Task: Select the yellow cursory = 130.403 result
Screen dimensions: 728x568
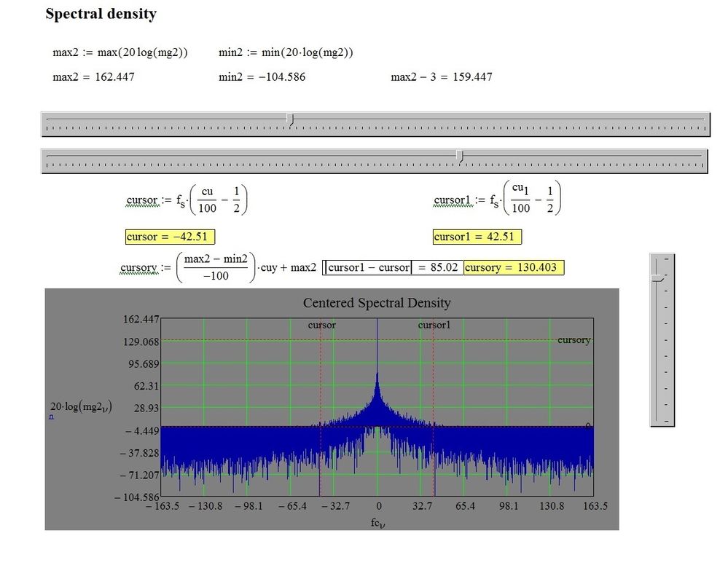Action: coord(514,267)
